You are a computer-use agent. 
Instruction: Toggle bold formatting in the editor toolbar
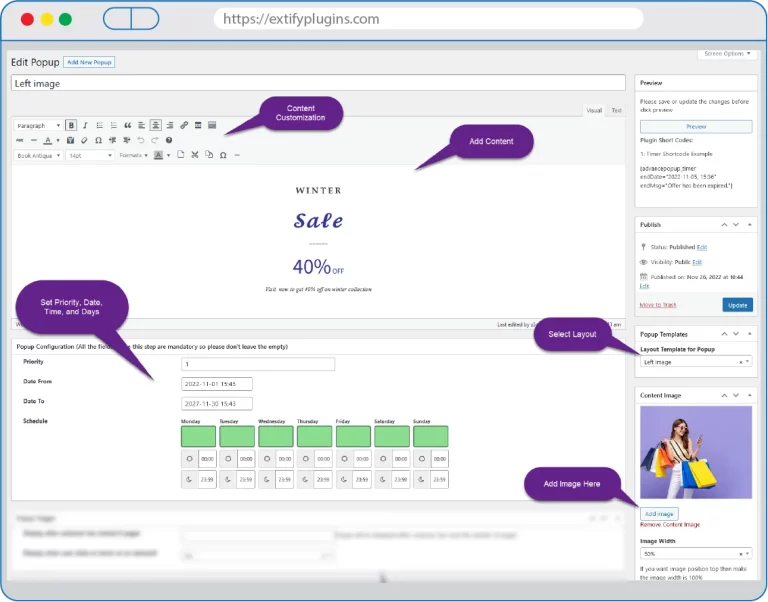click(71, 125)
